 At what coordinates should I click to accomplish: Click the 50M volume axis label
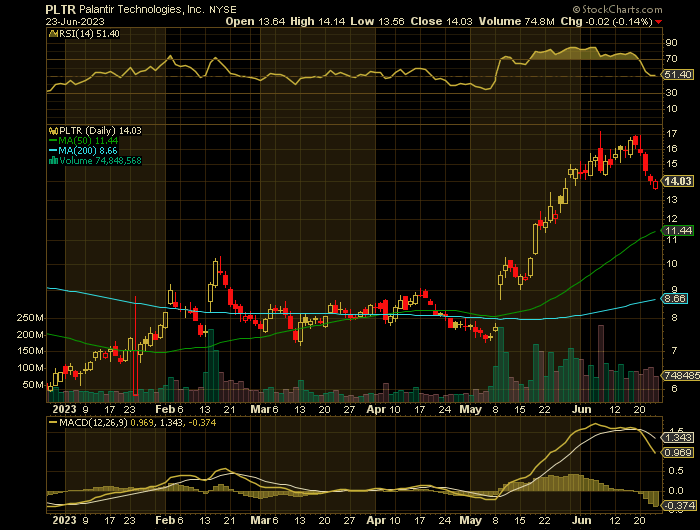[x=33, y=385]
